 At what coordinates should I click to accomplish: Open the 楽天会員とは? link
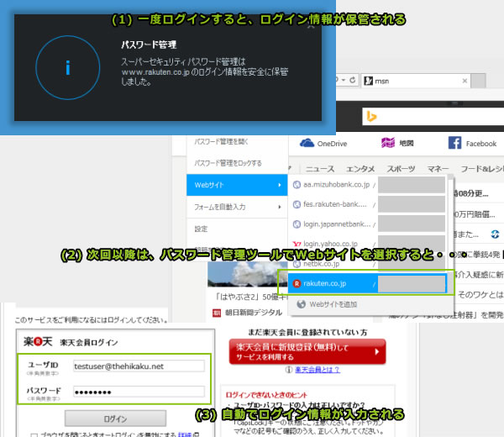318,370
